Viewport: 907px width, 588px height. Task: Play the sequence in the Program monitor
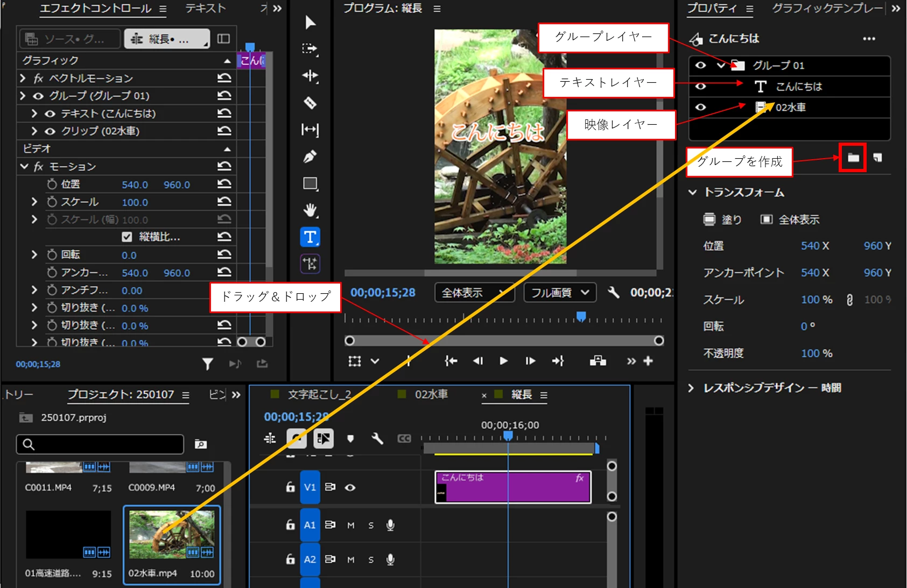click(503, 361)
